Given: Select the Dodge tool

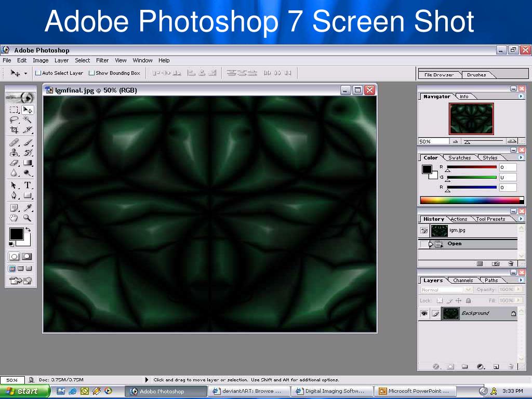Looking at the screenshot, I should [x=28, y=173].
